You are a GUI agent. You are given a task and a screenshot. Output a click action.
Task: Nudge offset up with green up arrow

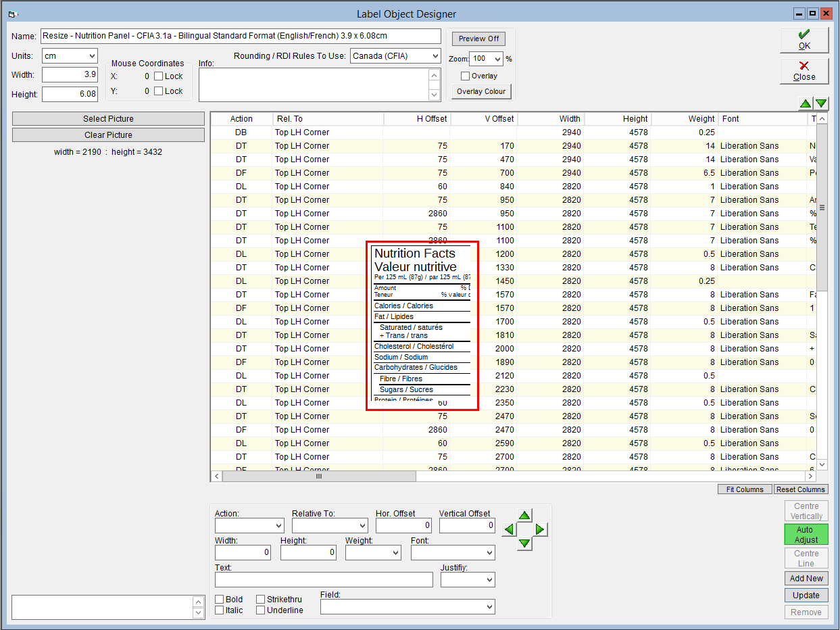point(525,515)
